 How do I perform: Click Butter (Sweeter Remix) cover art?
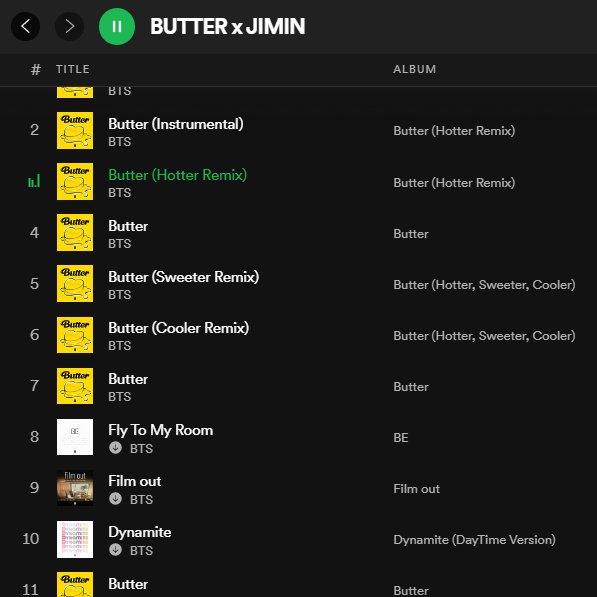point(75,283)
